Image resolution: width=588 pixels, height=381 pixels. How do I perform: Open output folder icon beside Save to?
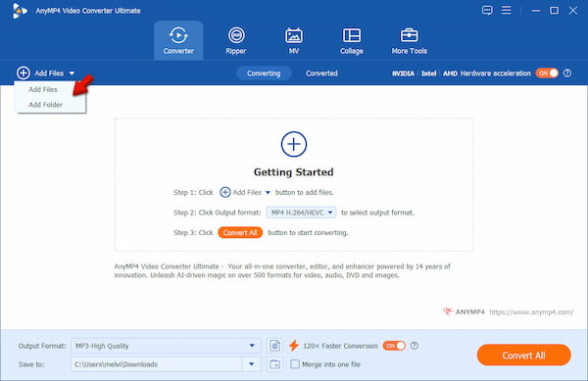click(274, 364)
